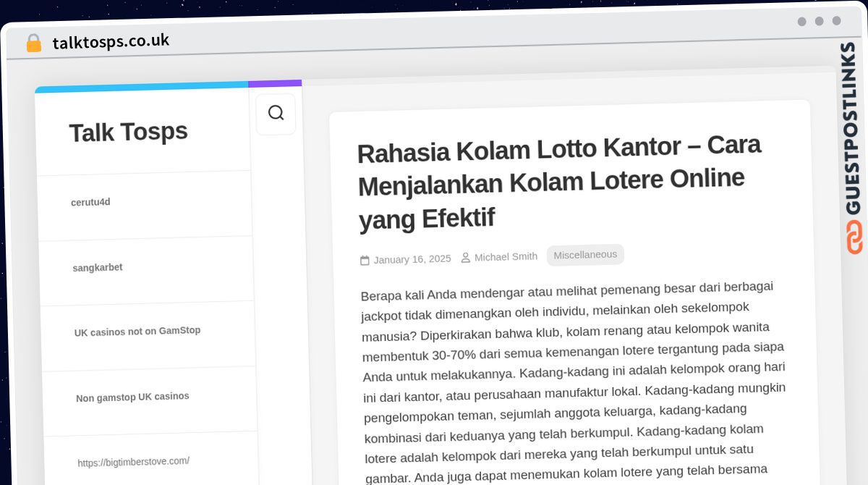868x485 pixels.
Task: Open search with the magnifier icon
Action: [x=276, y=113]
